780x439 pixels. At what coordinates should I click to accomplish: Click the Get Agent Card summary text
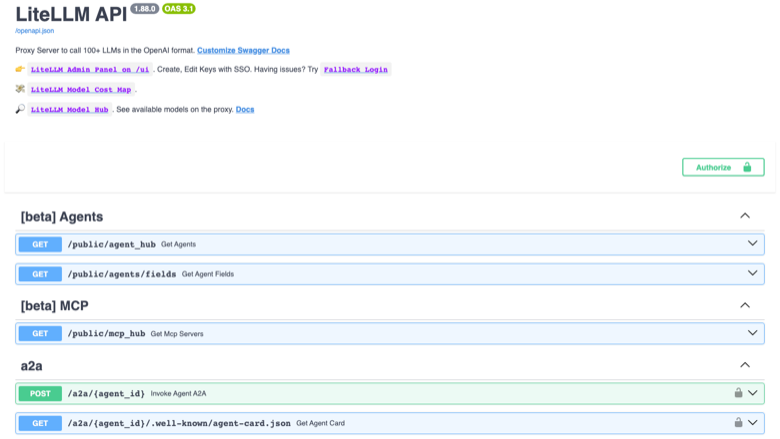coord(320,423)
